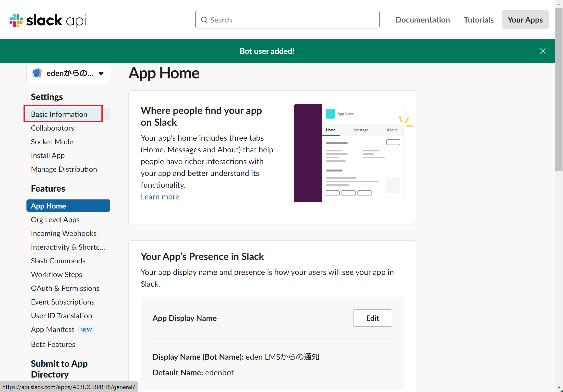Go to Basic Information settings
The width and height of the screenshot is (563, 392).
click(x=68, y=114)
